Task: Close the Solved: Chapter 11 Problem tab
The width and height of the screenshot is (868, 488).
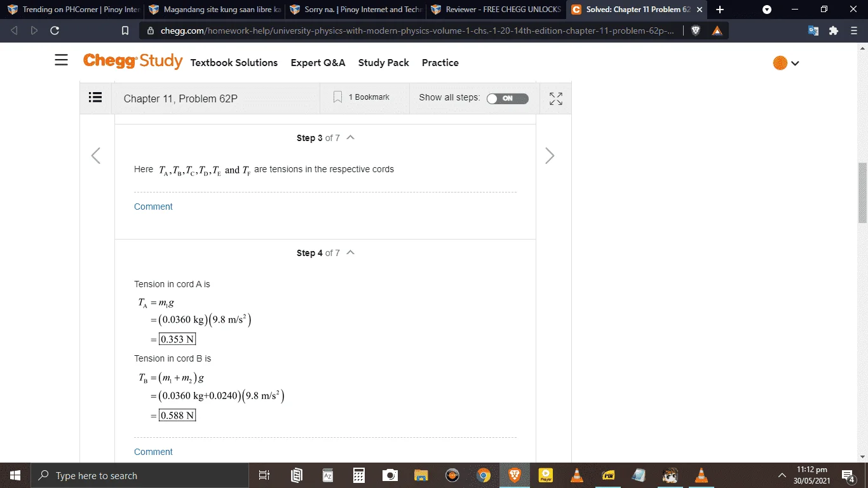Action: click(x=700, y=10)
